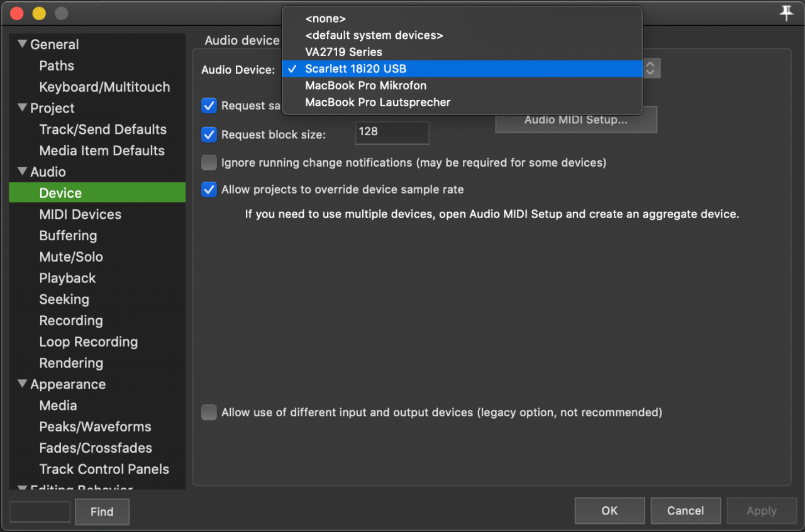This screenshot has height=532, width=805.
Task: Open Recording settings page
Action: [x=71, y=320]
